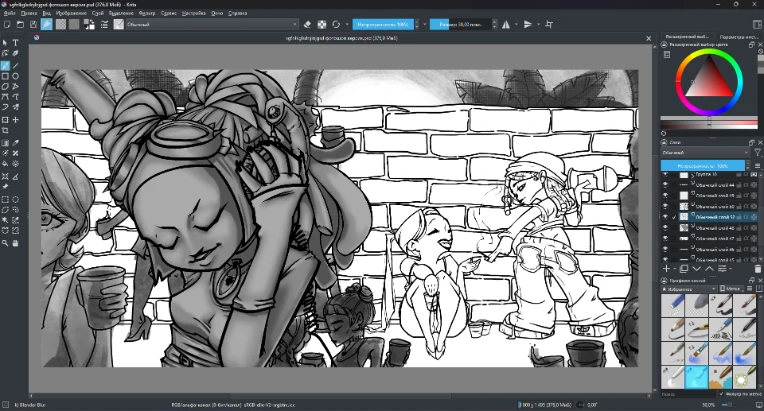Select the Crop tool in toolbox

coord(5,131)
